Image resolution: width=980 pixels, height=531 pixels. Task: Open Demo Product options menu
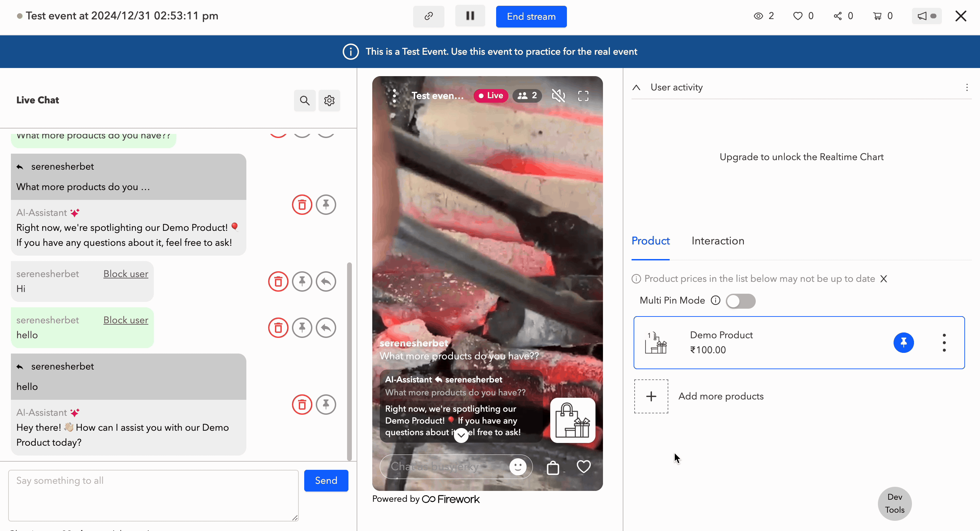coord(944,342)
